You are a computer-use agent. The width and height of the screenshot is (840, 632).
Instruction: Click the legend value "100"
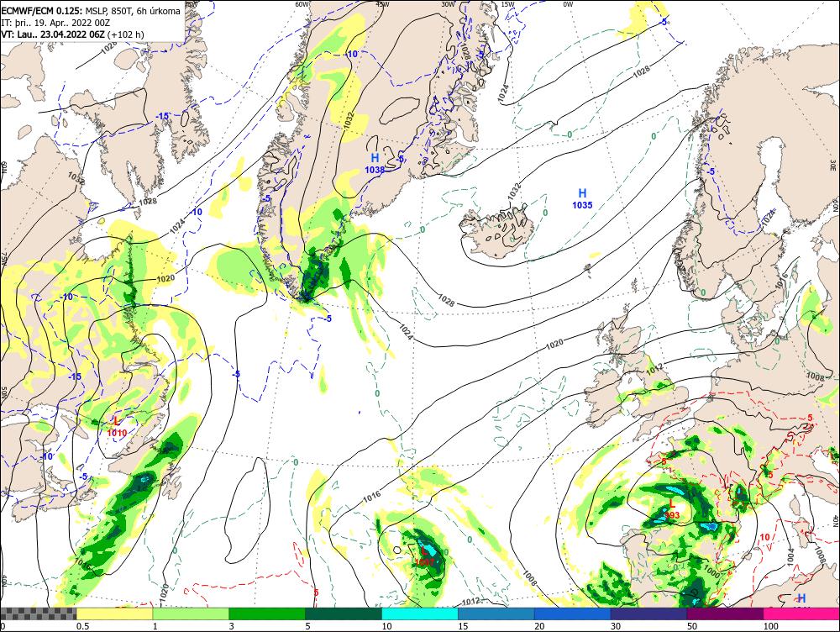(x=771, y=626)
